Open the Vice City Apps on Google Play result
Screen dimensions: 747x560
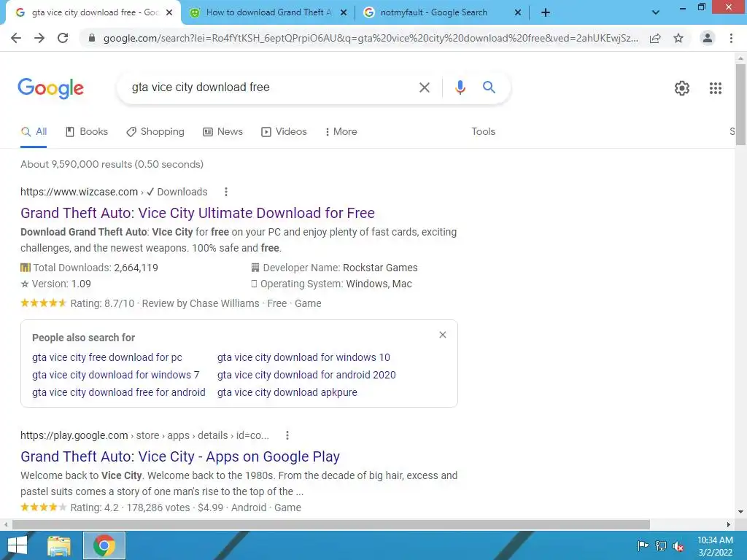180,456
